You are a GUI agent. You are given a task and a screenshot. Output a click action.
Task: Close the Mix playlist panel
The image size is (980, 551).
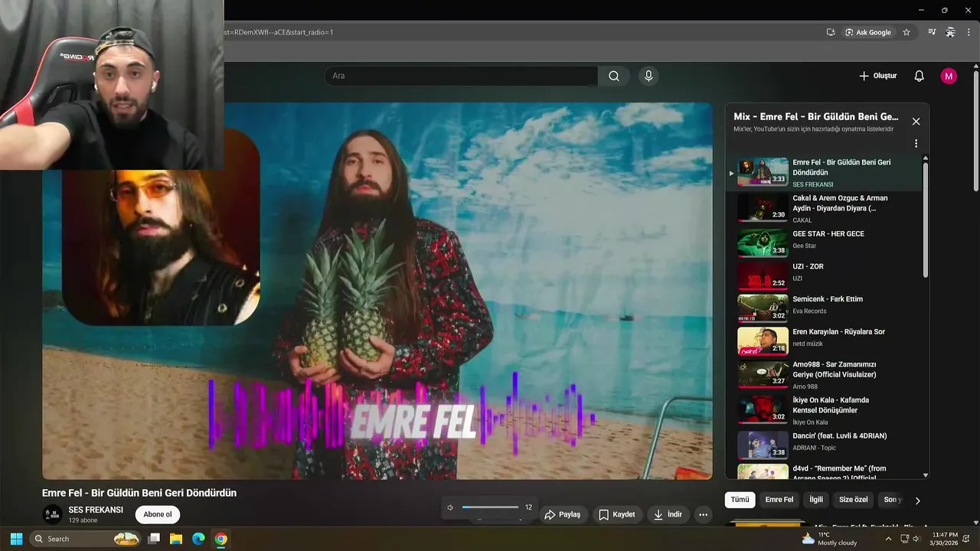(916, 122)
